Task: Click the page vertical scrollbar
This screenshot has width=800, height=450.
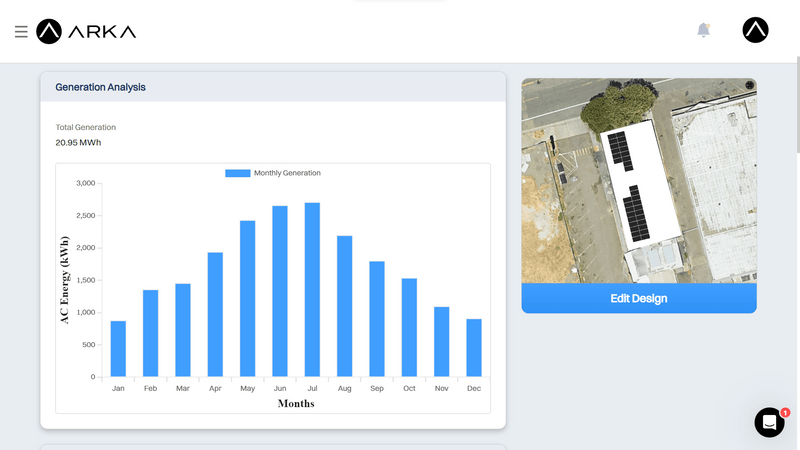Action: click(x=797, y=105)
